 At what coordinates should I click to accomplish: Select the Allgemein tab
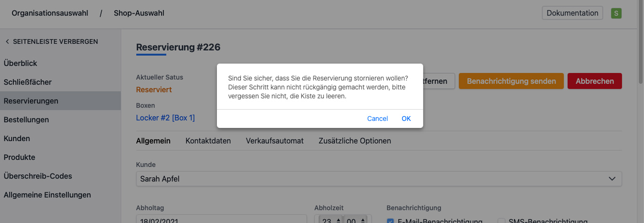coord(153,141)
